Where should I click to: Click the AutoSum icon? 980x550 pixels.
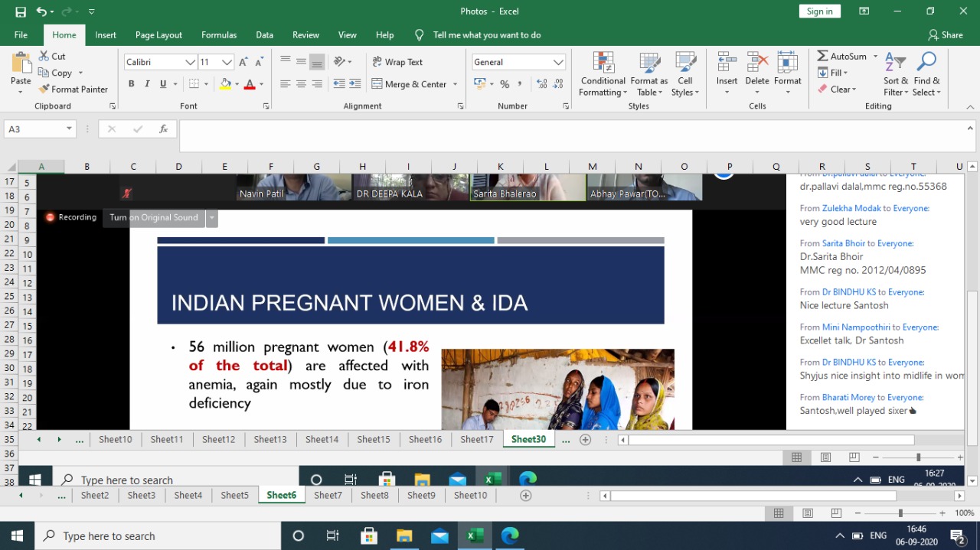tap(823, 57)
